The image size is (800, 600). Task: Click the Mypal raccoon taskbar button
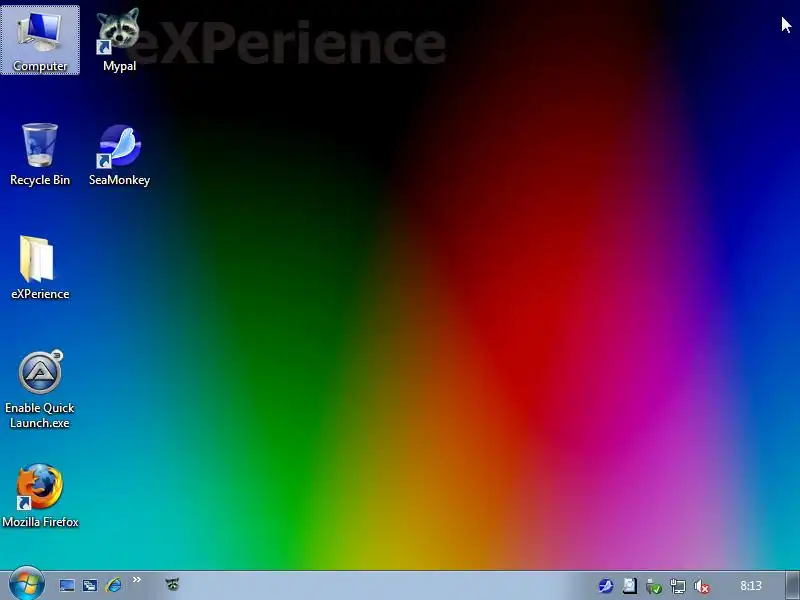[x=172, y=584]
